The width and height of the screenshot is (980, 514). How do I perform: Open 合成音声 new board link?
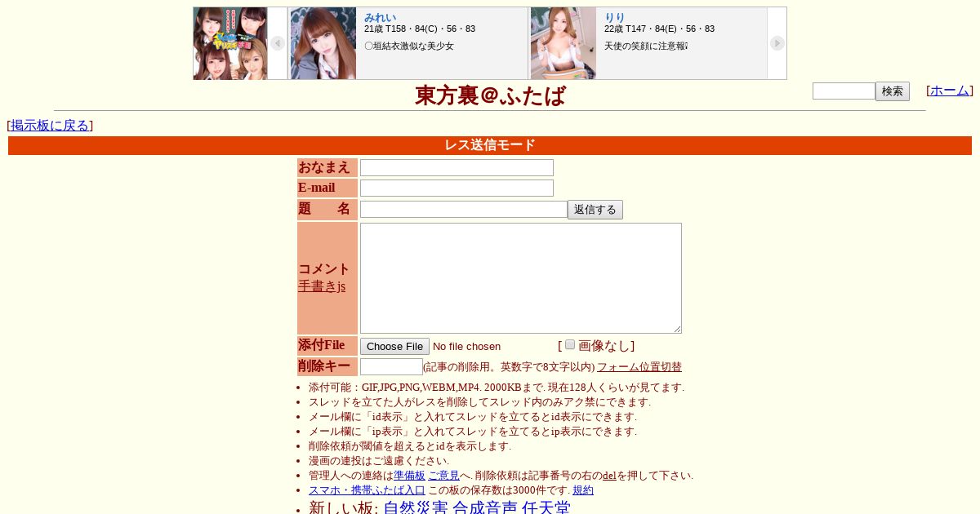(485, 508)
